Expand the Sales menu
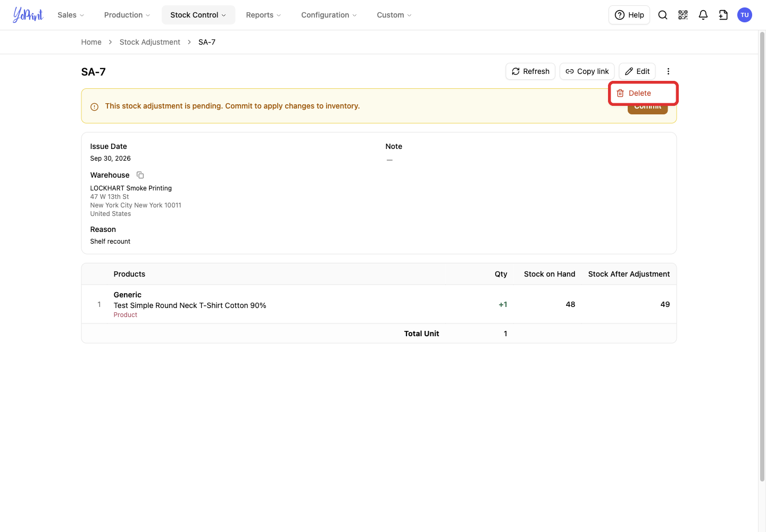Image resolution: width=766 pixels, height=532 pixels. click(71, 15)
